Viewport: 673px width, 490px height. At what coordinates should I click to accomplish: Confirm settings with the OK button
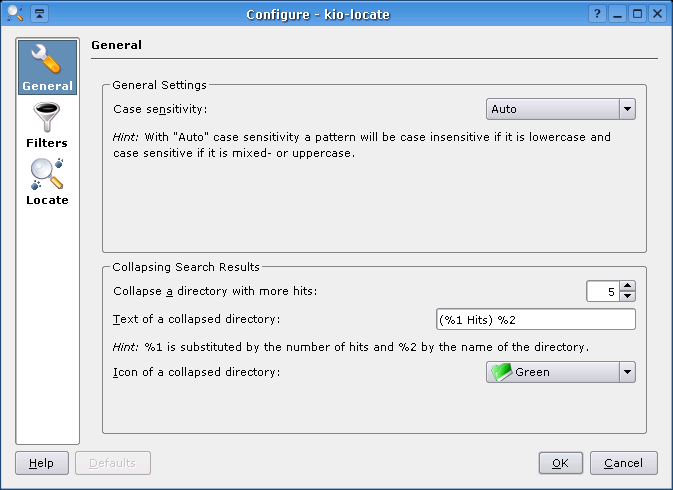pos(560,463)
